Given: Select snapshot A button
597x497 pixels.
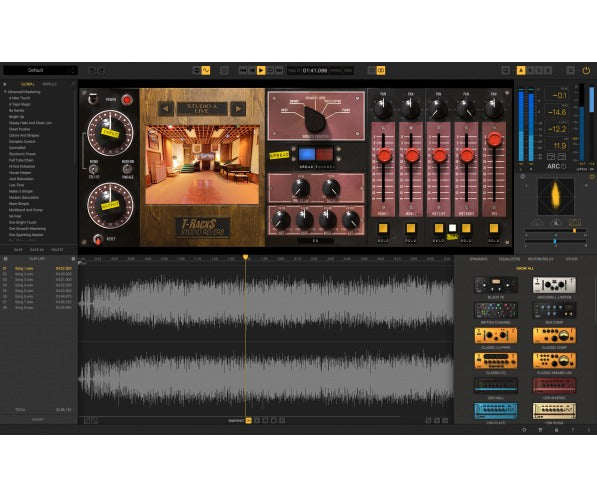Looking at the screenshot, I should click(x=521, y=70).
